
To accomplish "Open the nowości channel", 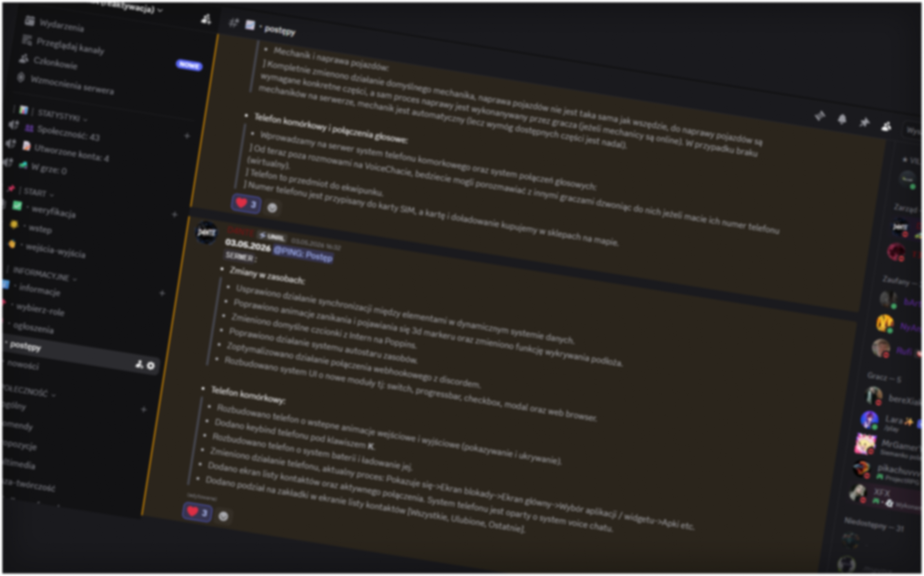I will 23,365.
